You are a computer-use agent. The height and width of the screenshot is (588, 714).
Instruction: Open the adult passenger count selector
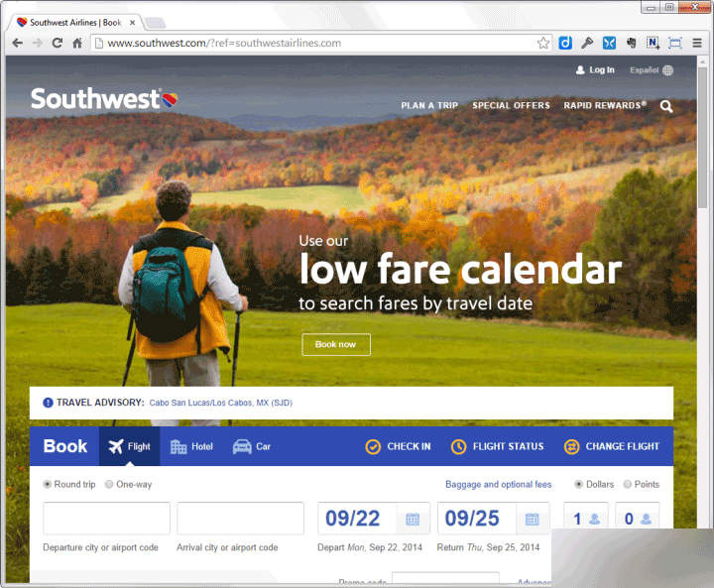pos(586,519)
